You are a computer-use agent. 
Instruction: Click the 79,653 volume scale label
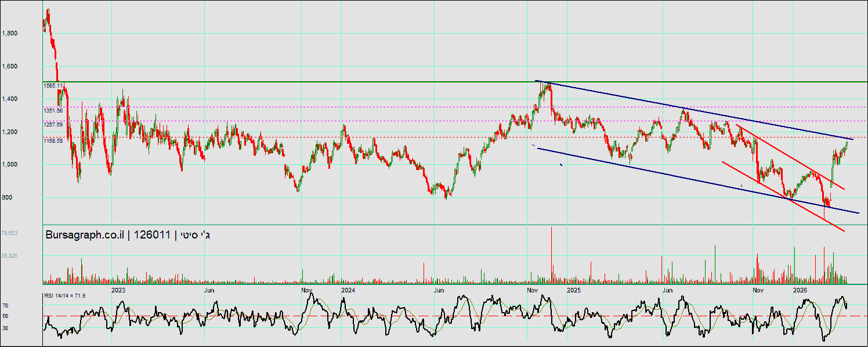pyautogui.click(x=9, y=233)
